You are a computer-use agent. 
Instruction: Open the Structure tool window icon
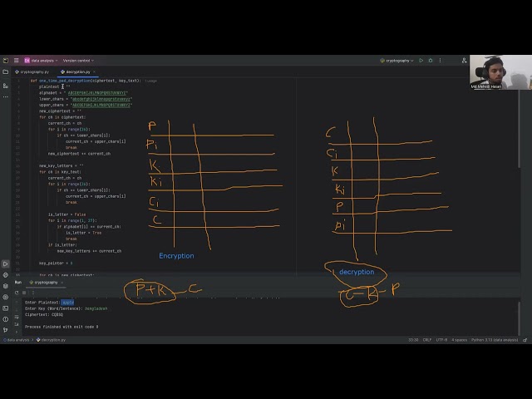point(6,86)
